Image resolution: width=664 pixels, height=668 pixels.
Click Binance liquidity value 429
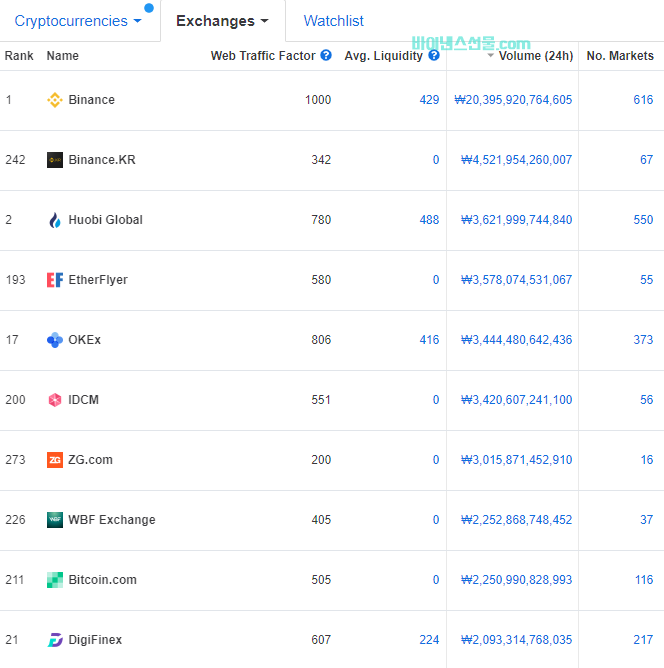(x=429, y=100)
